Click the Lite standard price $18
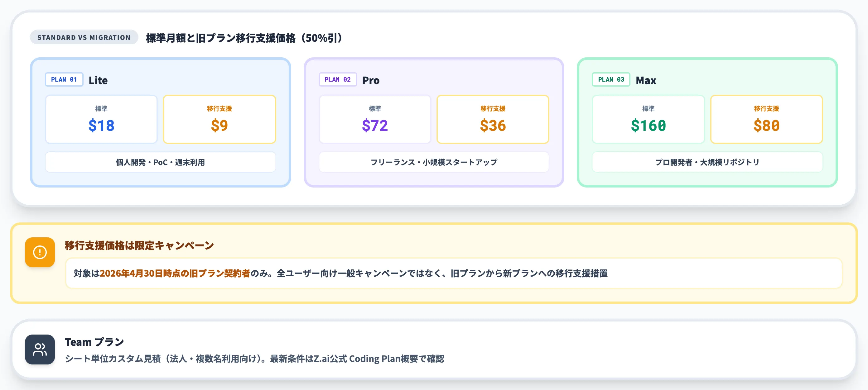868x390 pixels. (101, 126)
